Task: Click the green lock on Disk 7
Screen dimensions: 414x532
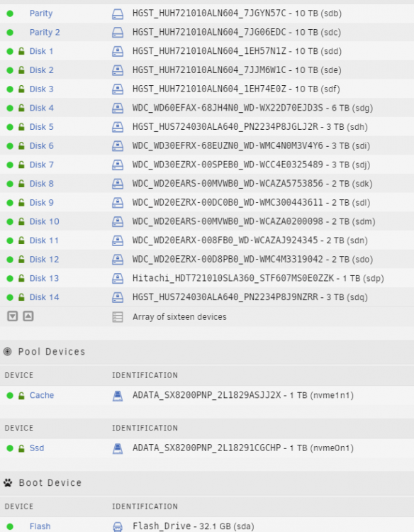Action: [x=21, y=165]
